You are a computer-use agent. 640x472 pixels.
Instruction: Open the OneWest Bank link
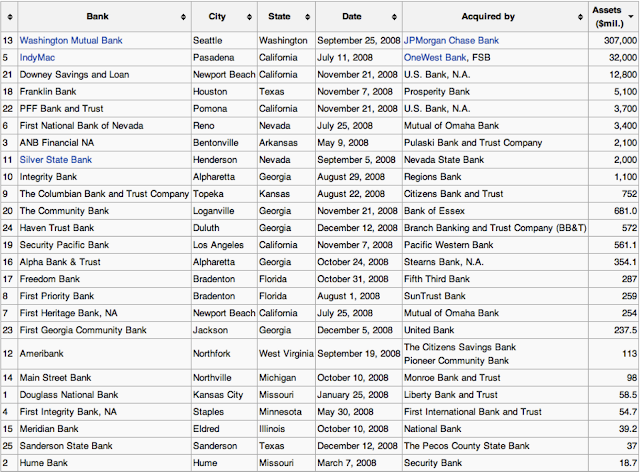point(435,58)
